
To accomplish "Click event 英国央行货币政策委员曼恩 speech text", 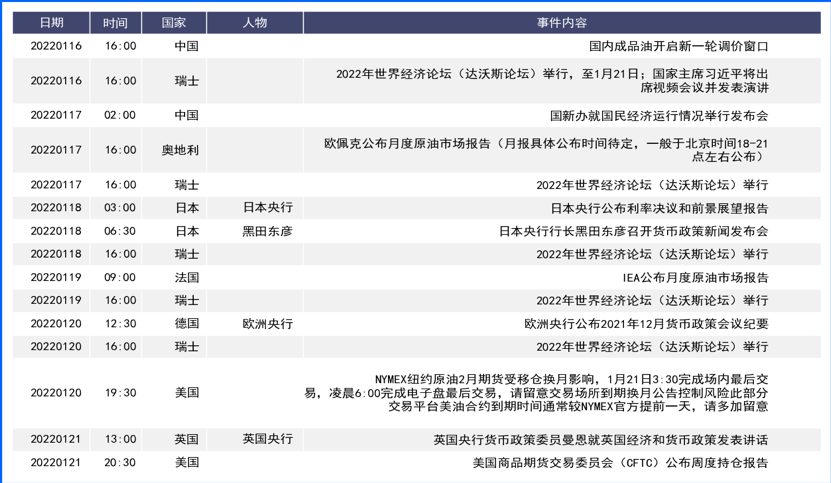I will click(600, 440).
